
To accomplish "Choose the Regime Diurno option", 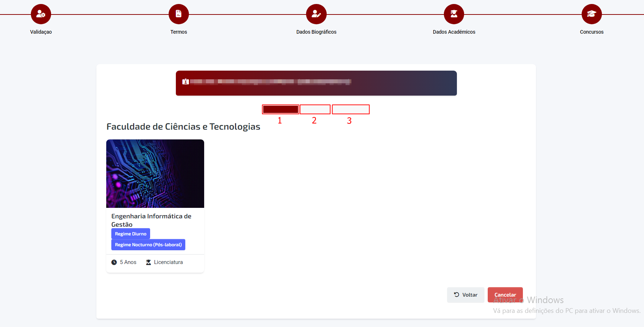I will pyautogui.click(x=131, y=234).
